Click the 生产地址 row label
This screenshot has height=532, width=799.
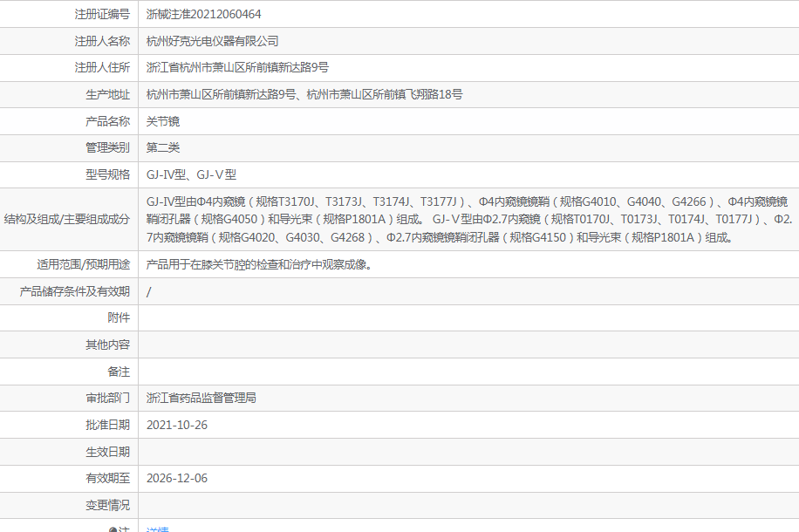[x=107, y=95]
